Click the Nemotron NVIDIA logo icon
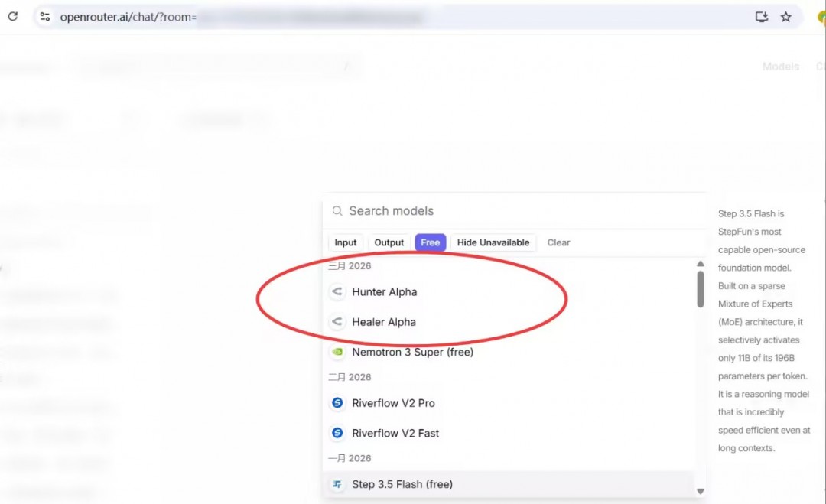This screenshot has width=826, height=504. pos(337,352)
